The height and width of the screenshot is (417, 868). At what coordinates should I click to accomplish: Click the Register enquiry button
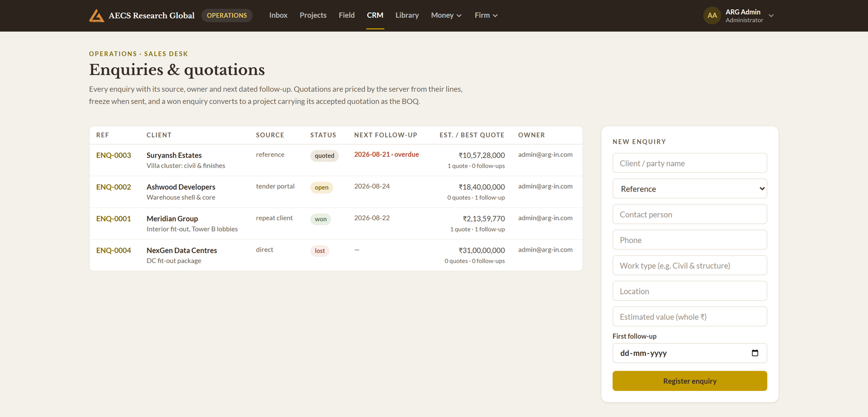[x=690, y=381]
